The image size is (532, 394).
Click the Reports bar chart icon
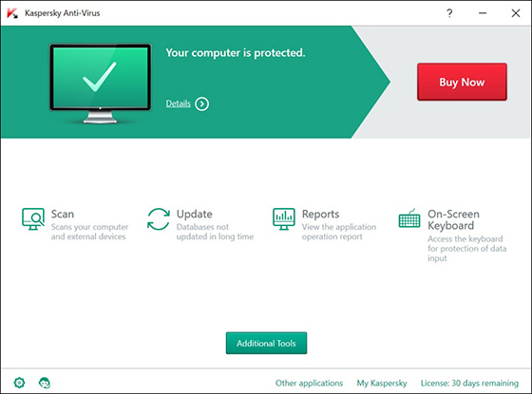(x=284, y=219)
